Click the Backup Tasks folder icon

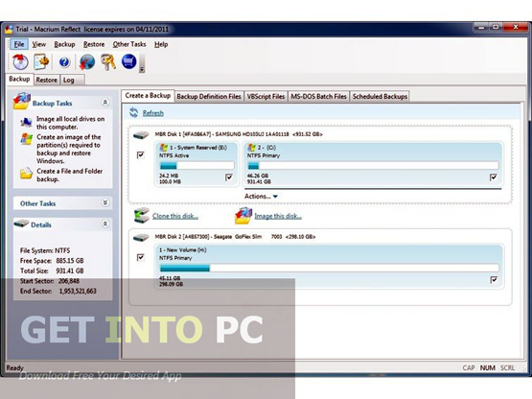click(x=22, y=102)
